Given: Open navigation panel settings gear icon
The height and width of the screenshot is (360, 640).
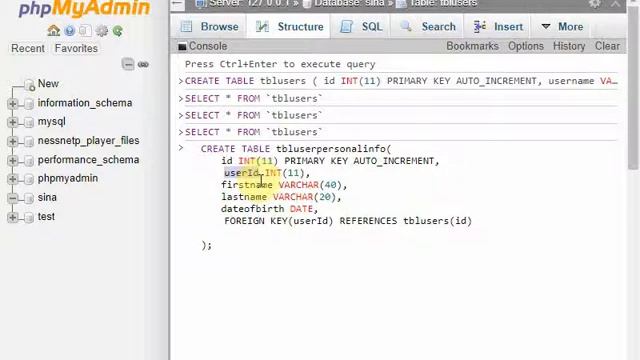Looking at the screenshot, I should [x=102, y=31].
